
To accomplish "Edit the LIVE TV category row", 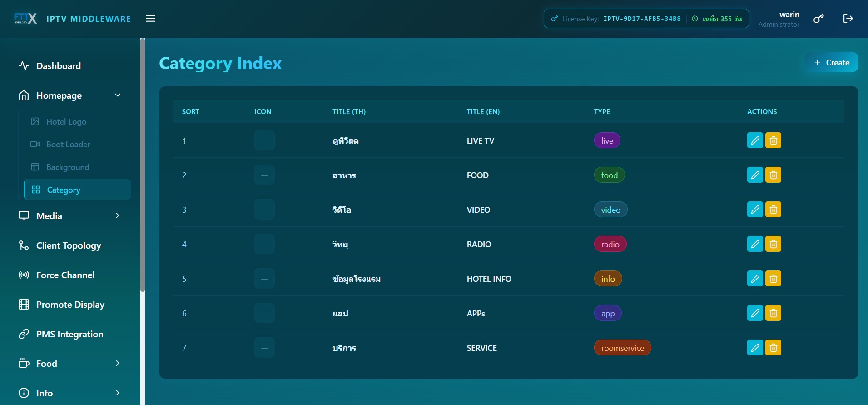I will pyautogui.click(x=755, y=140).
